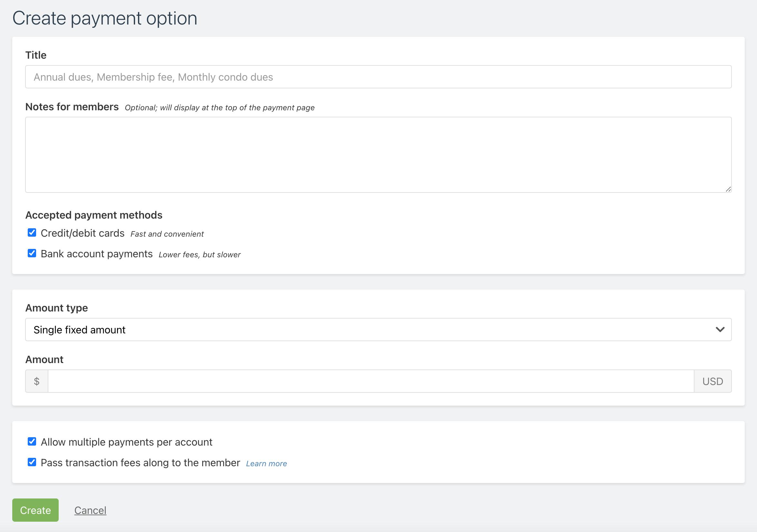The image size is (757, 532).
Task: Click the Accepted payment methods label
Action: pyautogui.click(x=94, y=215)
